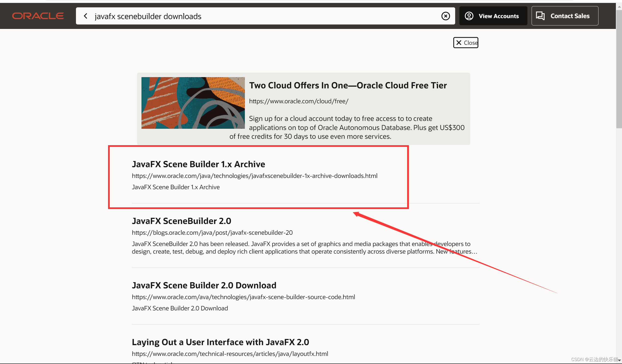
Task: Click the javafxscenebuilder-1x-archive-downloads.html URL
Action: coord(254,176)
